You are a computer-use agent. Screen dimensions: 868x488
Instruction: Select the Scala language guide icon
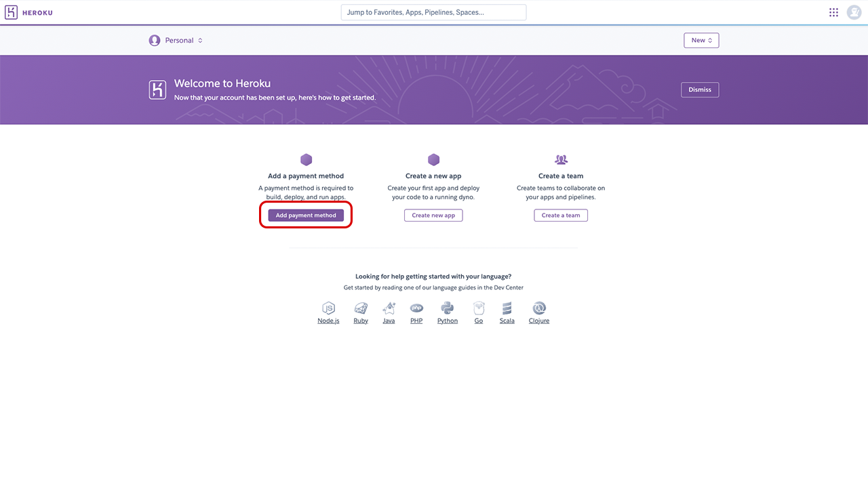click(507, 308)
